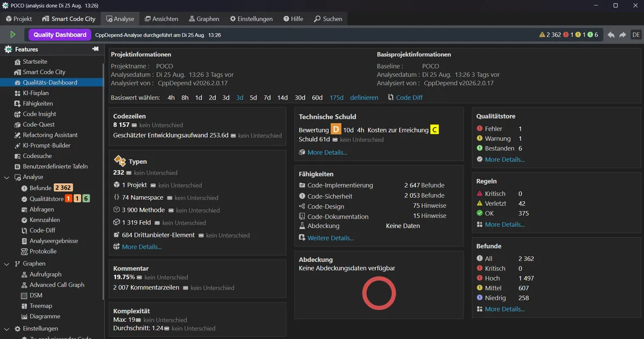Click the Code-Quest sidebar icon
644x339 pixels.
pos(18,124)
